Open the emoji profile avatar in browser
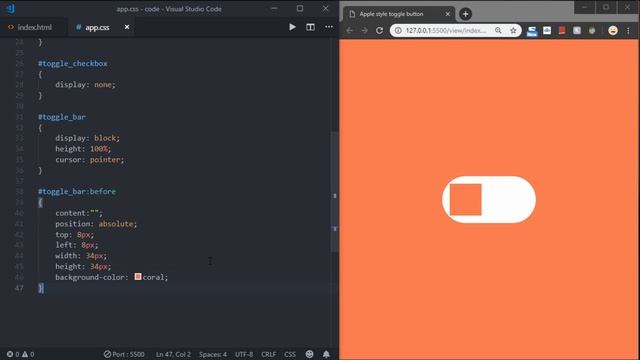This screenshot has height=360, width=640. [x=613, y=31]
